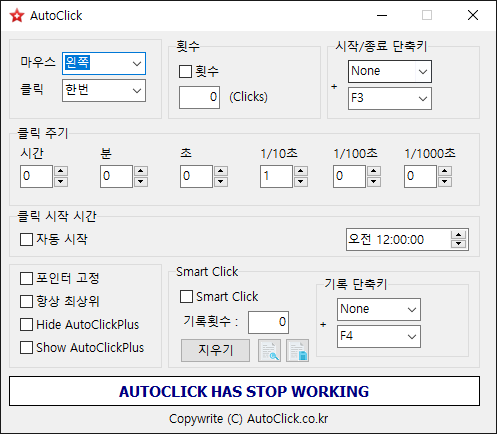Increase the 시간 value with up arrow
This screenshot has height=434, width=497.
point(61,171)
